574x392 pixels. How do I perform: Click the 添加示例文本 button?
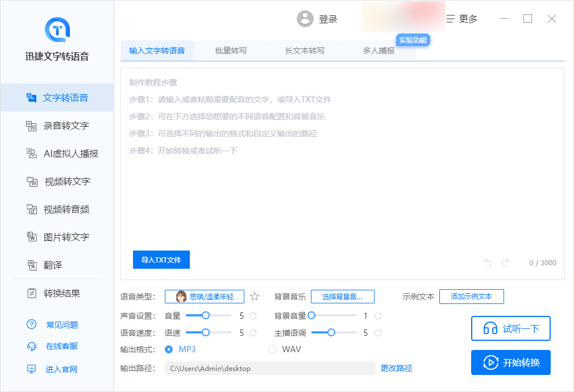(x=472, y=297)
